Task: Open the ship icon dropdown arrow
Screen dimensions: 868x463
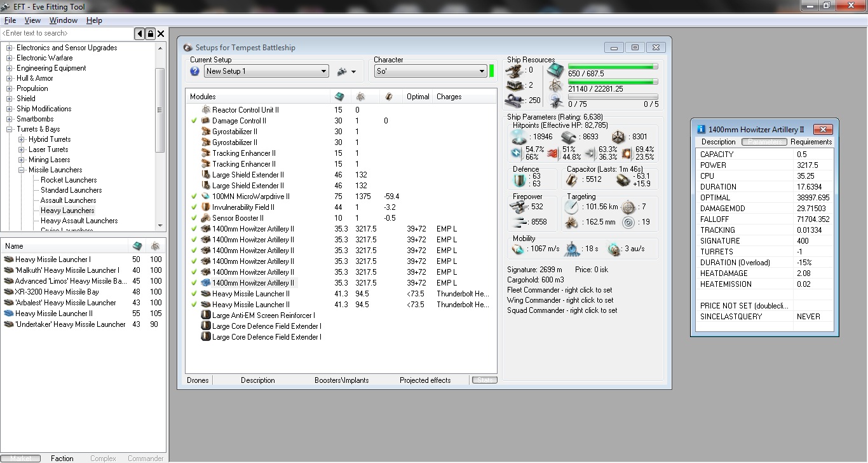Action: click(353, 72)
